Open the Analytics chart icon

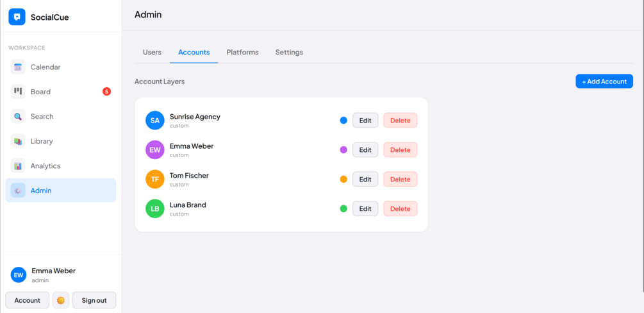pyautogui.click(x=18, y=165)
